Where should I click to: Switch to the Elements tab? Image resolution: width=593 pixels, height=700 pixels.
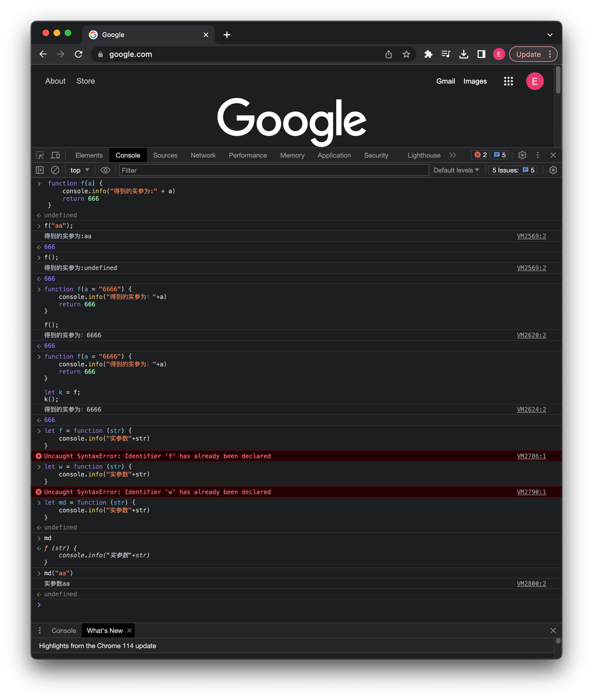tap(89, 155)
